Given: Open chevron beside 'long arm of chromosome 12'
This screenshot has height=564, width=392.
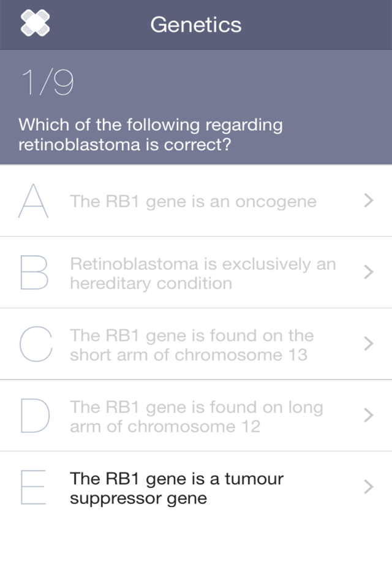Looking at the screenshot, I should [368, 416].
